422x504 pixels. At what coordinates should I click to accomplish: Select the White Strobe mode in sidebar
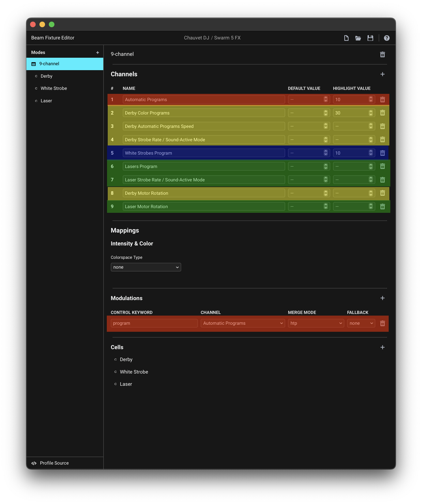tap(54, 88)
